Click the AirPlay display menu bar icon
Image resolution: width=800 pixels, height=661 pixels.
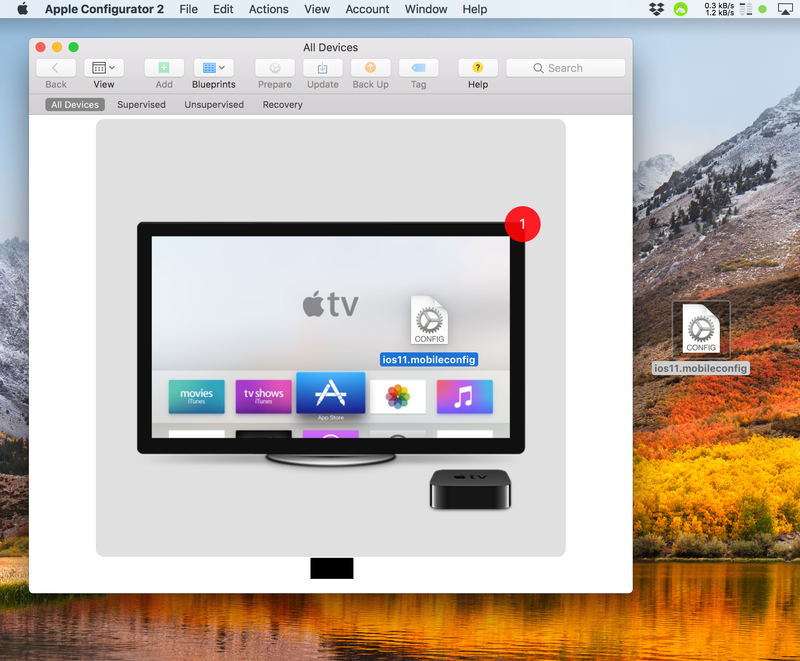pos(785,9)
